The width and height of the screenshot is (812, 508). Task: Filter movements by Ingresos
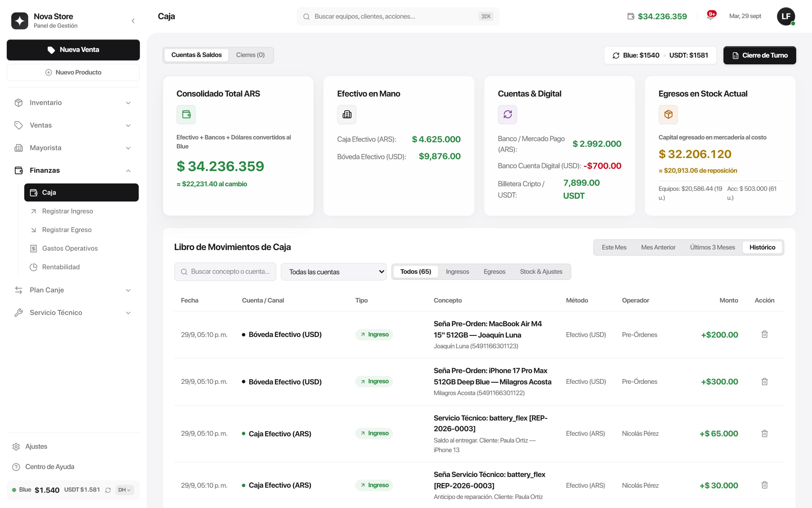click(457, 271)
